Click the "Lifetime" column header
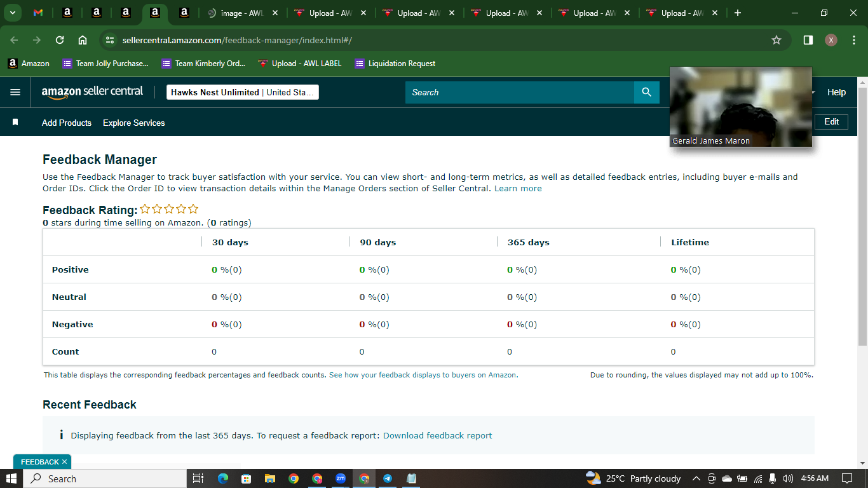868x488 pixels. point(690,242)
